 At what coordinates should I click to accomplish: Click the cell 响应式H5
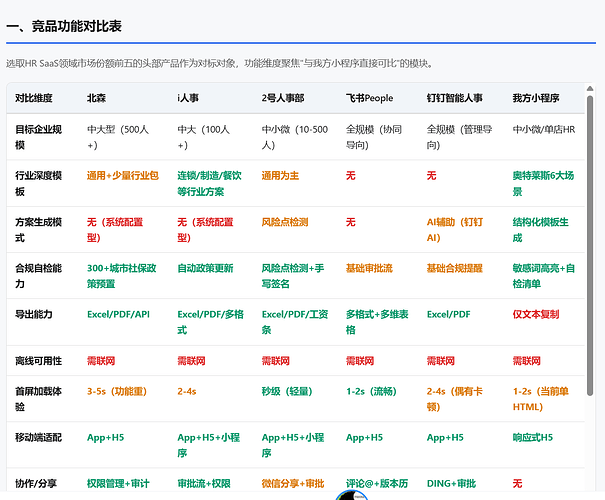(533, 438)
